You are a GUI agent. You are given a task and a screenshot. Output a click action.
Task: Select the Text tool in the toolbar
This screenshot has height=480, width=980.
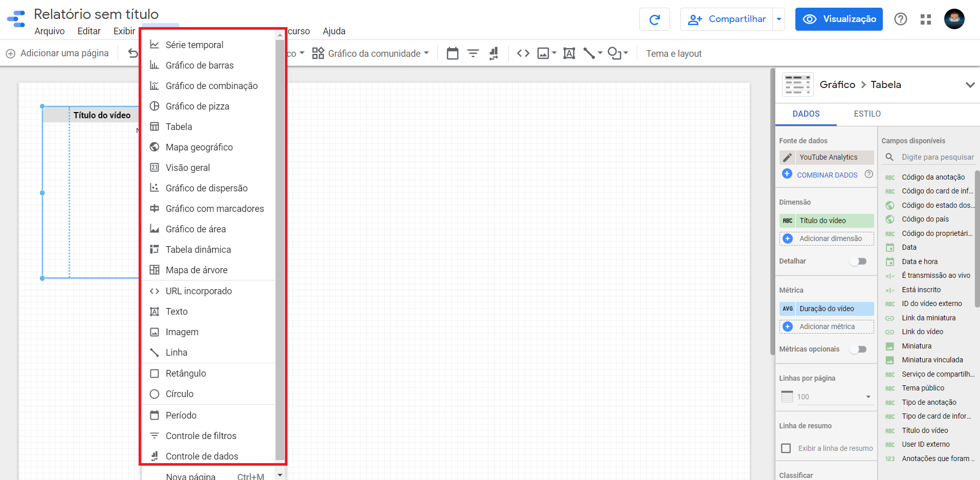click(x=569, y=53)
